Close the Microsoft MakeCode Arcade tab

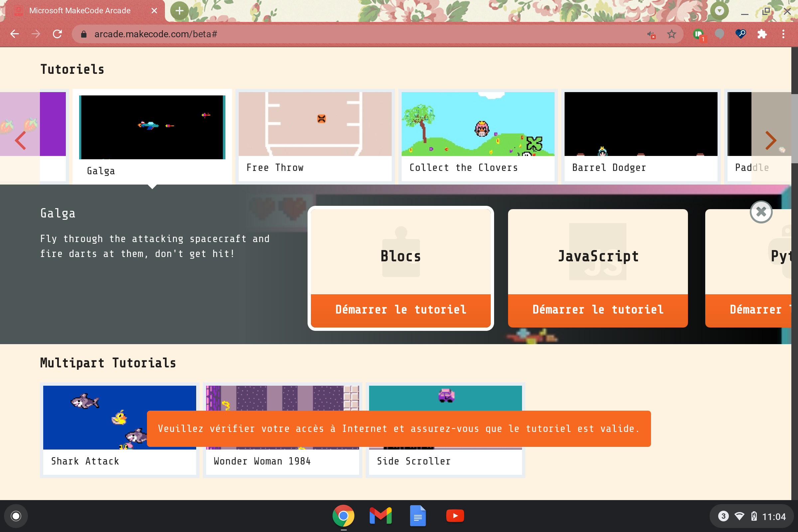[x=154, y=11]
